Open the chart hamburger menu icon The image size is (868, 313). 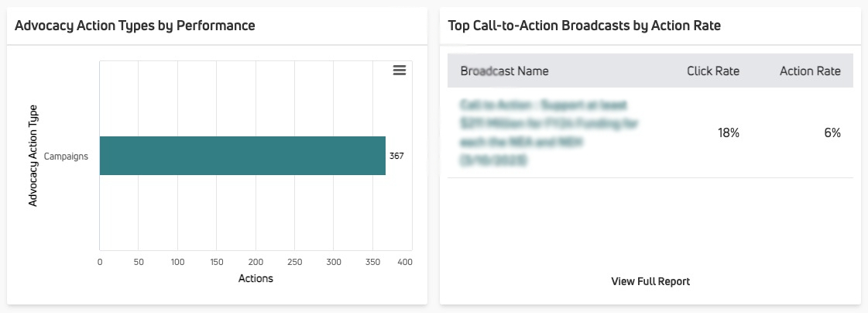tap(399, 70)
